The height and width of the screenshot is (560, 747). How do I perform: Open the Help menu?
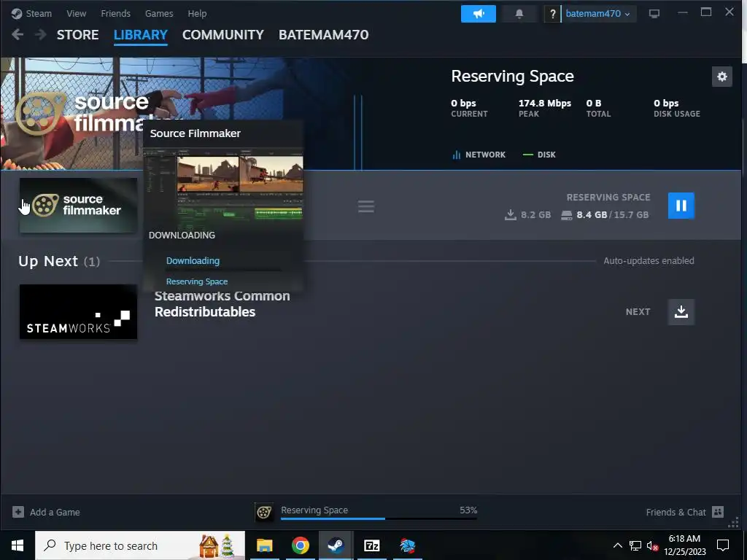pos(197,13)
